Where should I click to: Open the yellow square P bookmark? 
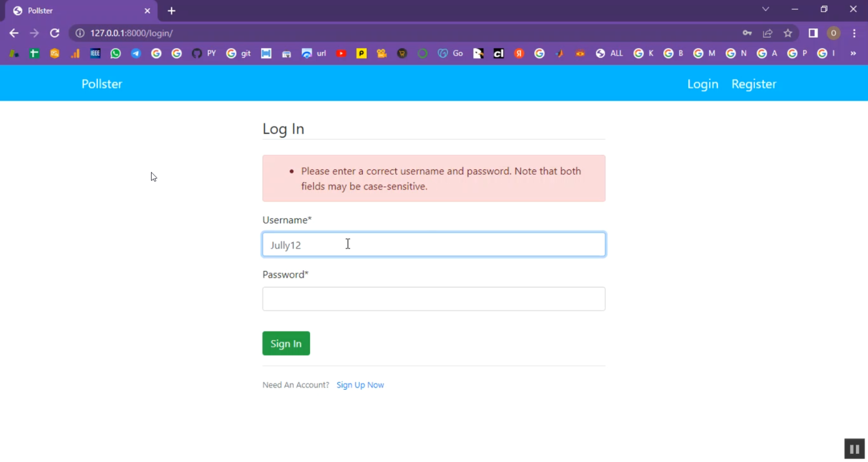[x=362, y=53]
